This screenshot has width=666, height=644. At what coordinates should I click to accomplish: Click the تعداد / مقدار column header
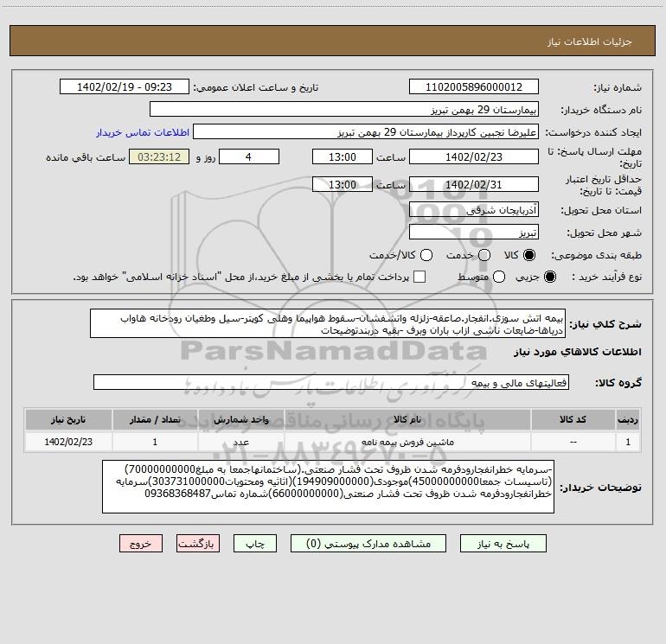[x=155, y=419]
